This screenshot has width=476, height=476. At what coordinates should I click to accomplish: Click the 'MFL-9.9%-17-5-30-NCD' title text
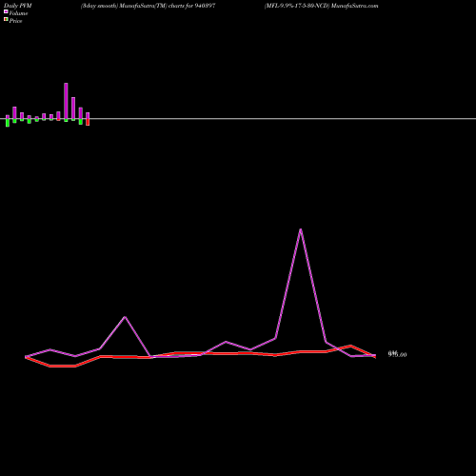tap(297, 6)
